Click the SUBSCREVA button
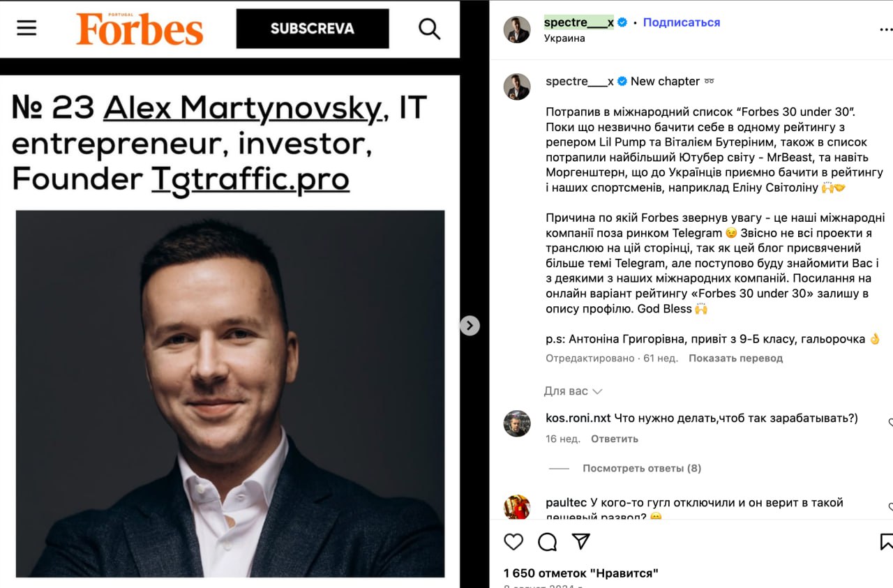Screen dimensions: 893x588 [x=313, y=29]
